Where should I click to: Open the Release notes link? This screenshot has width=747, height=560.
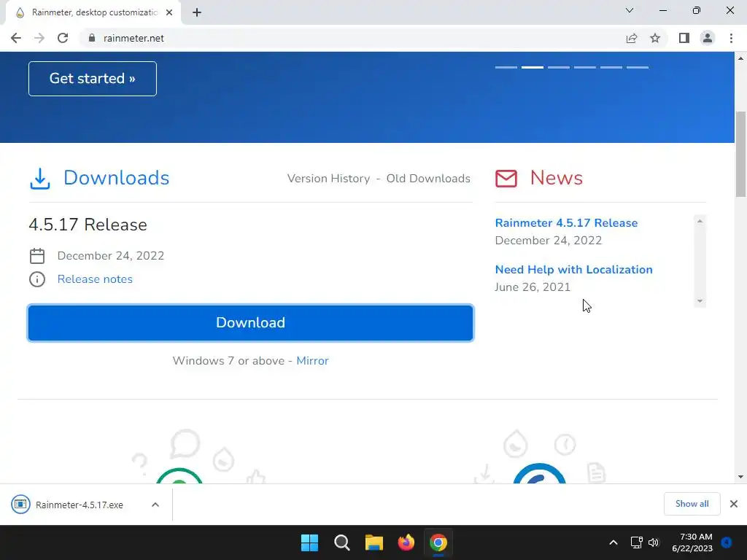click(95, 279)
